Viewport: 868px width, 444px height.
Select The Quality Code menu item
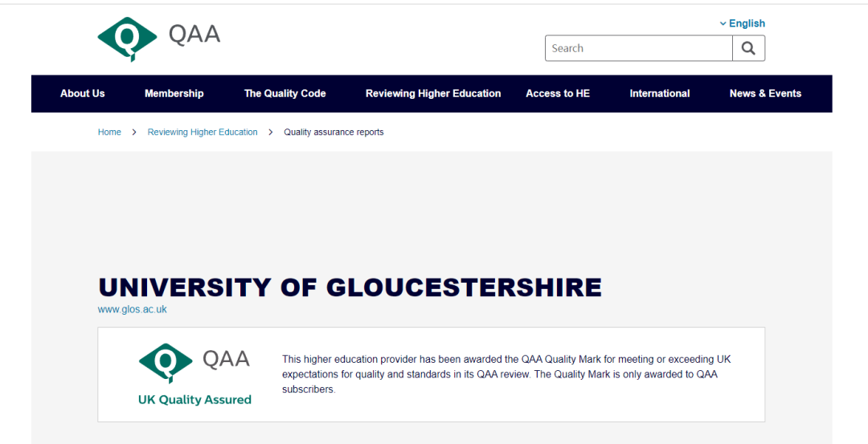[x=285, y=93]
